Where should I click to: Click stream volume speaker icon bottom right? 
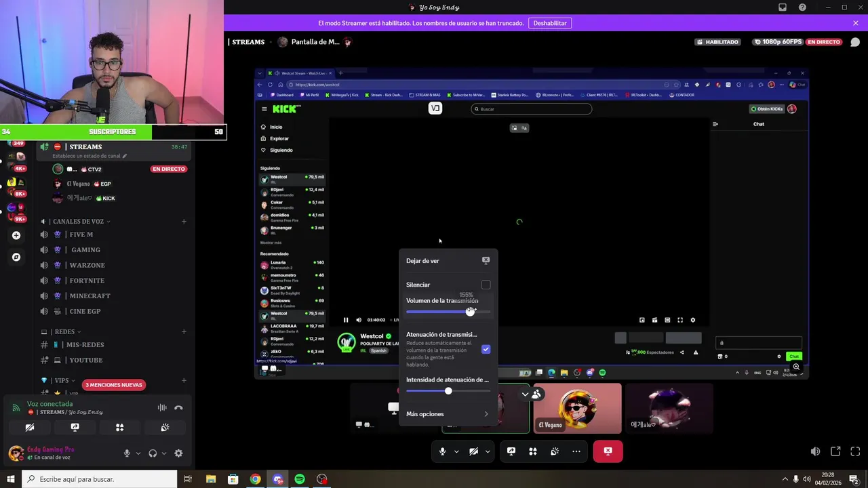coord(815,451)
